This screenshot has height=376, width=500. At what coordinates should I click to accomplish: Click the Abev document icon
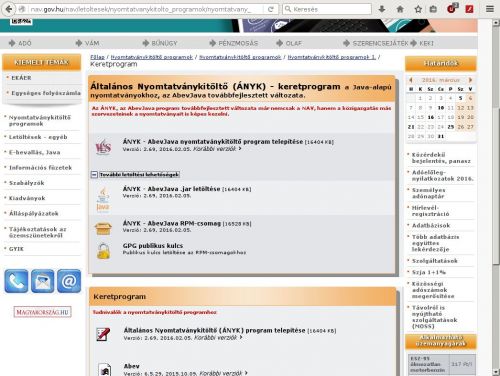coord(105,369)
